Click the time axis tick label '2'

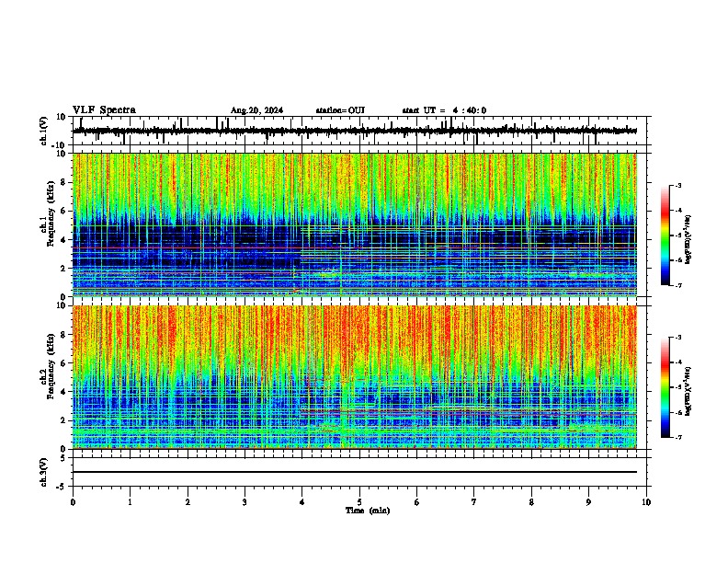click(188, 502)
